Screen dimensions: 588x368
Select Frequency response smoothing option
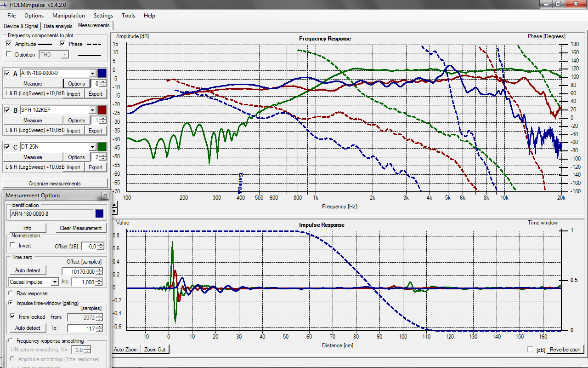pos(11,341)
